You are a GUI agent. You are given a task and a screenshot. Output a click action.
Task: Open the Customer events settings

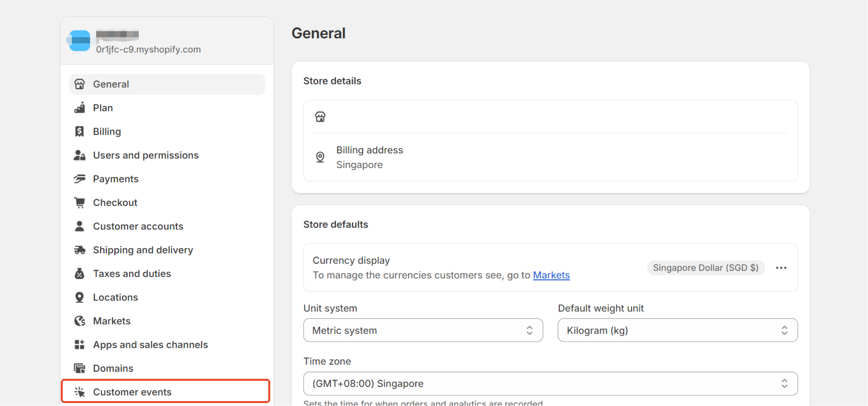click(x=132, y=391)
